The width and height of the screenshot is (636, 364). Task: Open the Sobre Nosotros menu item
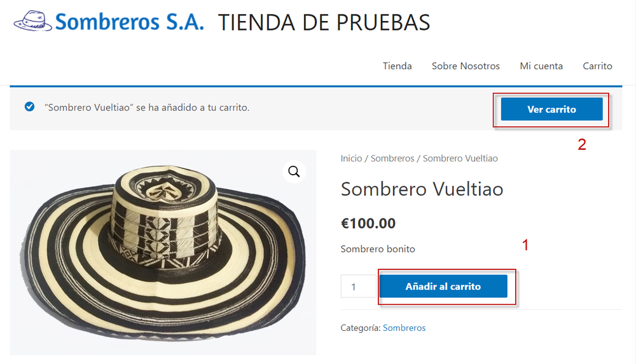[466, 66]
